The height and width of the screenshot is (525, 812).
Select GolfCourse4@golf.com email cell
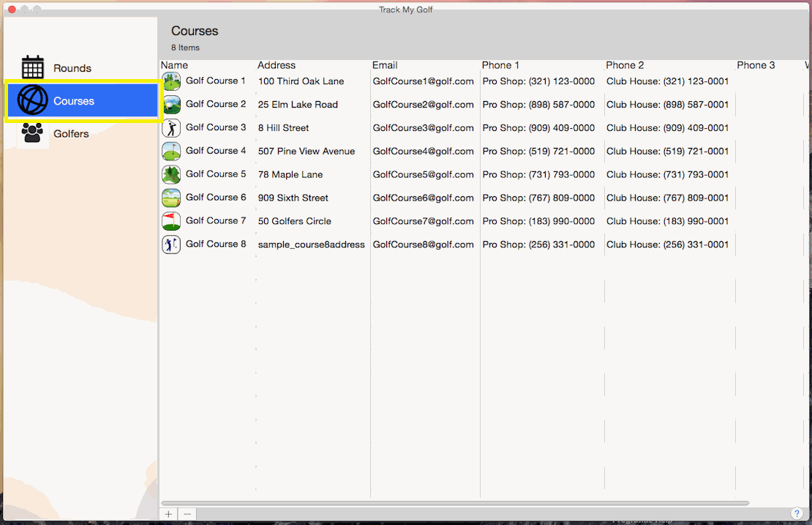(x=423, y=151)
